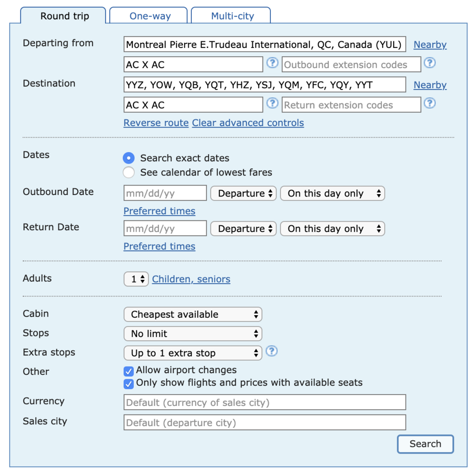Open the Cabin dropdown
This screenshot has width=476, height=474.
click(193, 315)
